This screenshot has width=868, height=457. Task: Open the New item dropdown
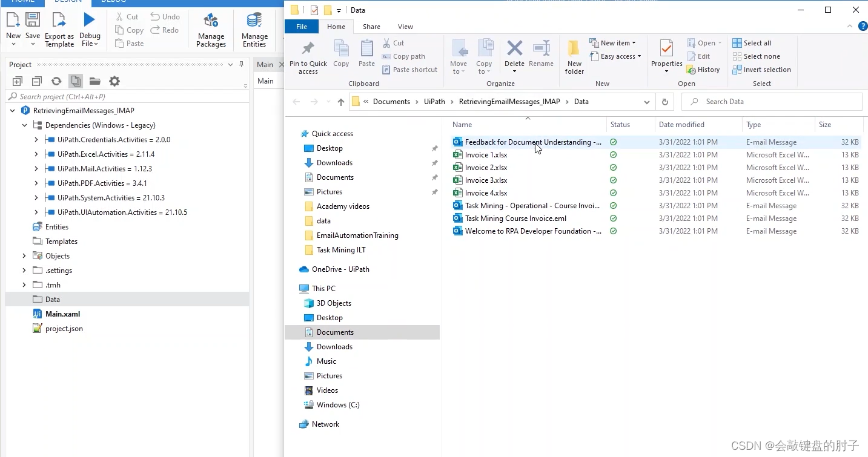click(x=612, y=43)
